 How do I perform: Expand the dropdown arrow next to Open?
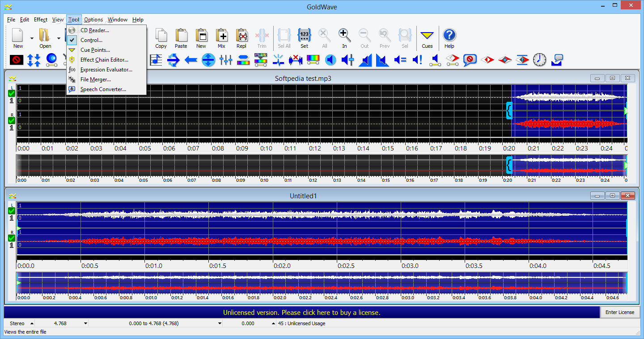59,38
